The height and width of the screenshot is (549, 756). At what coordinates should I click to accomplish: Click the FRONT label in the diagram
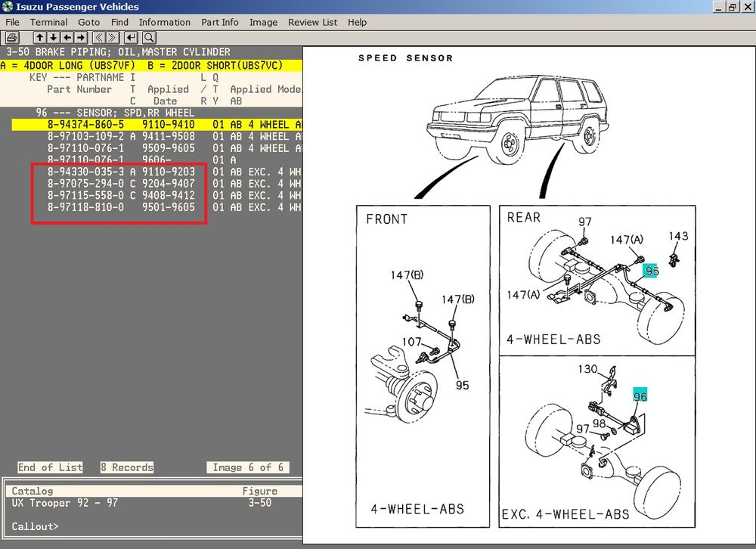386,219
